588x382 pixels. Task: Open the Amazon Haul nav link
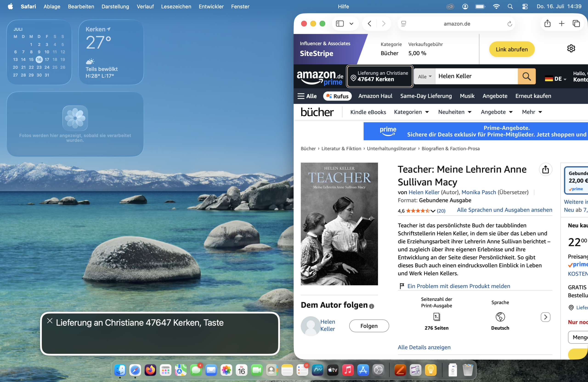click(x=375, y=96)
